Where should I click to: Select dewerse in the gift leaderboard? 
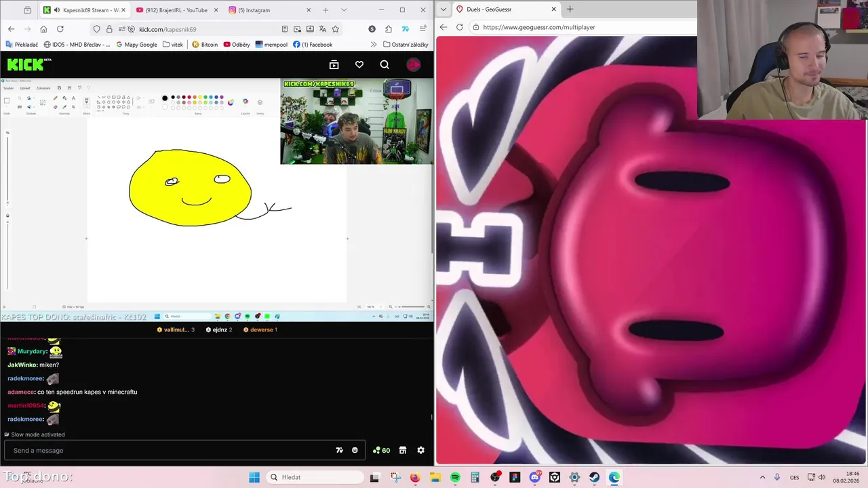[260, 329]
